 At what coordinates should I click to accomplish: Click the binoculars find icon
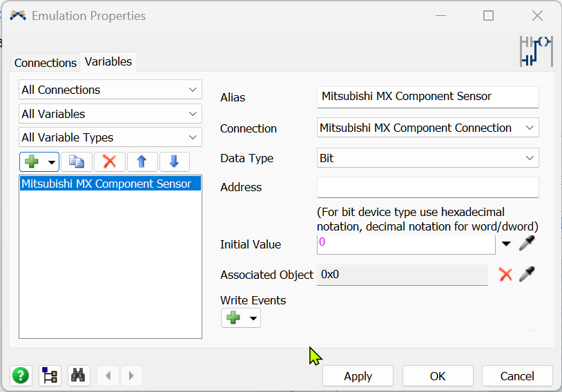click(x=78, y=375)
